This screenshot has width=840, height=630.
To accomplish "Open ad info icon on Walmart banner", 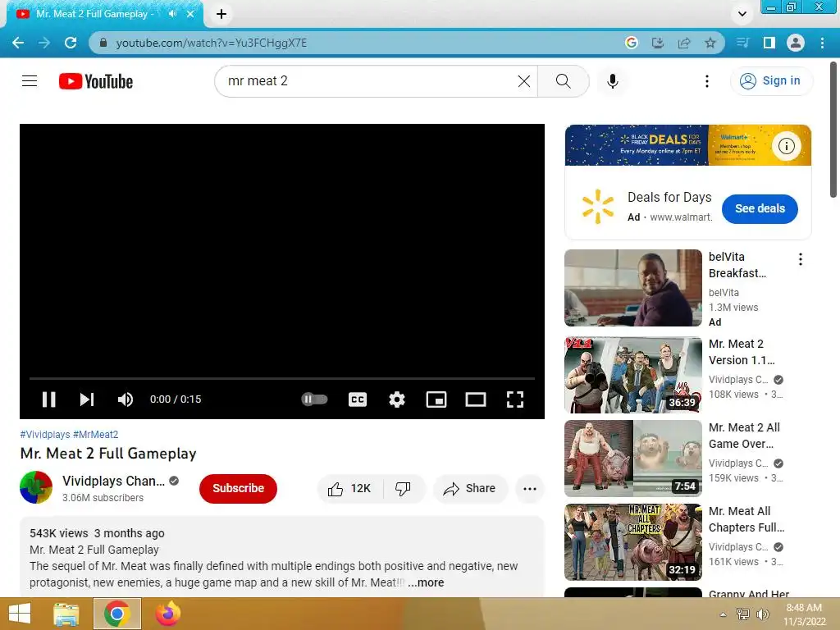I will click(x=786, y=146).
